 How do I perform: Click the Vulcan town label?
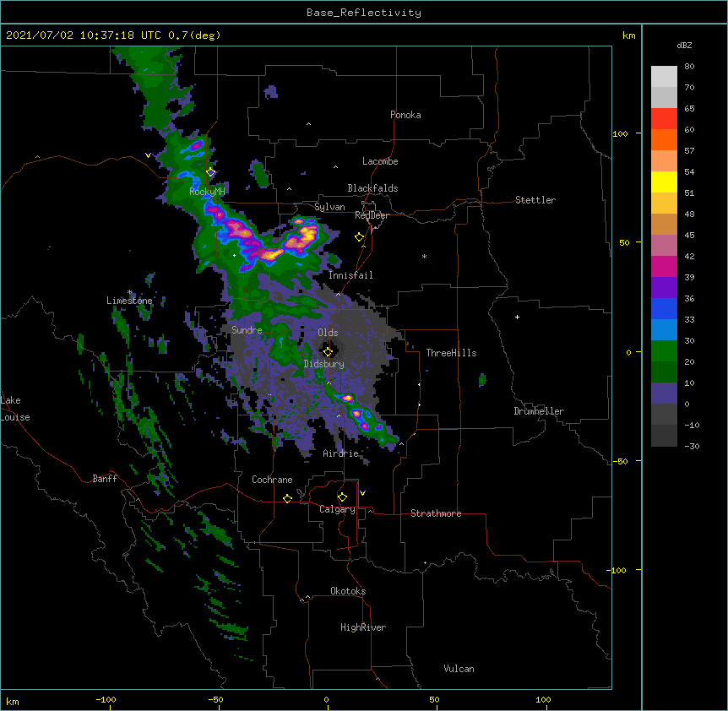coord(459,669)
